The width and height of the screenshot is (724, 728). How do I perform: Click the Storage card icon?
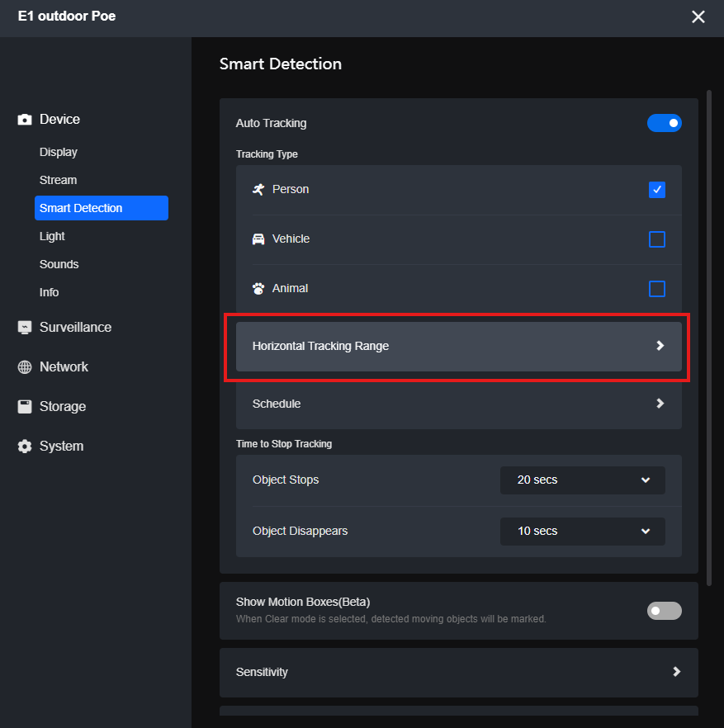point(25,407)
